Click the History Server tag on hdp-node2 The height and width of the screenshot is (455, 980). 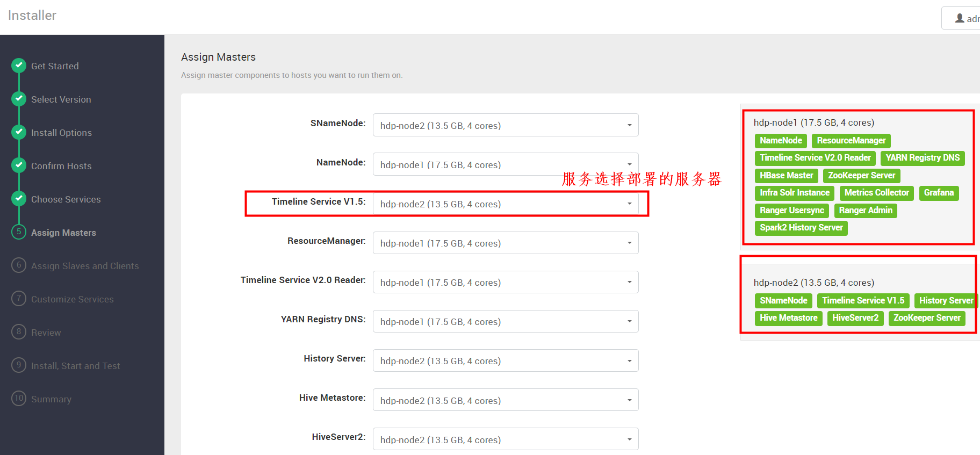point(946,301)
